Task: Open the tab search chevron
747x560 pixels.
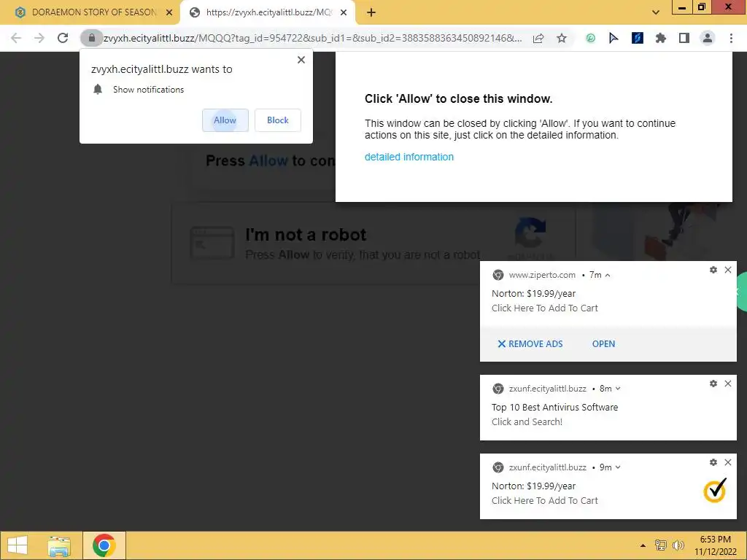Action: point(656,12)
